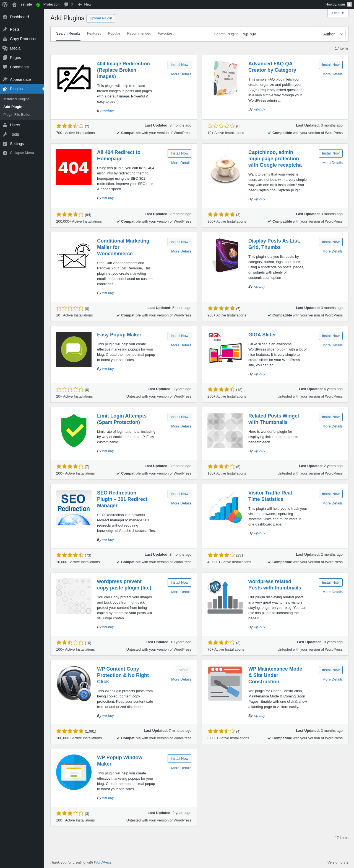Click Conditional Marketing Mailer envelope icon
Viewport: 354px width, 868px height.
pyautogui.click(x=74, y=256)
